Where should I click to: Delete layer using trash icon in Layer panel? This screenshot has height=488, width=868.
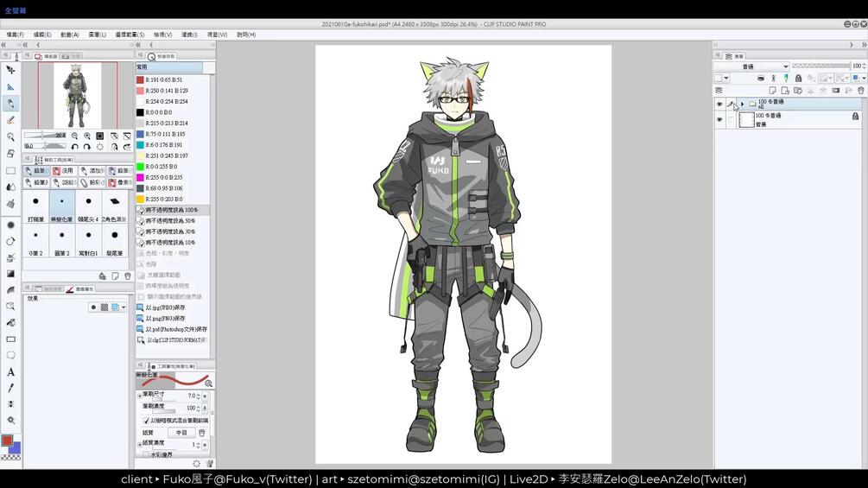pyautogui.click(x=861, y=90)
